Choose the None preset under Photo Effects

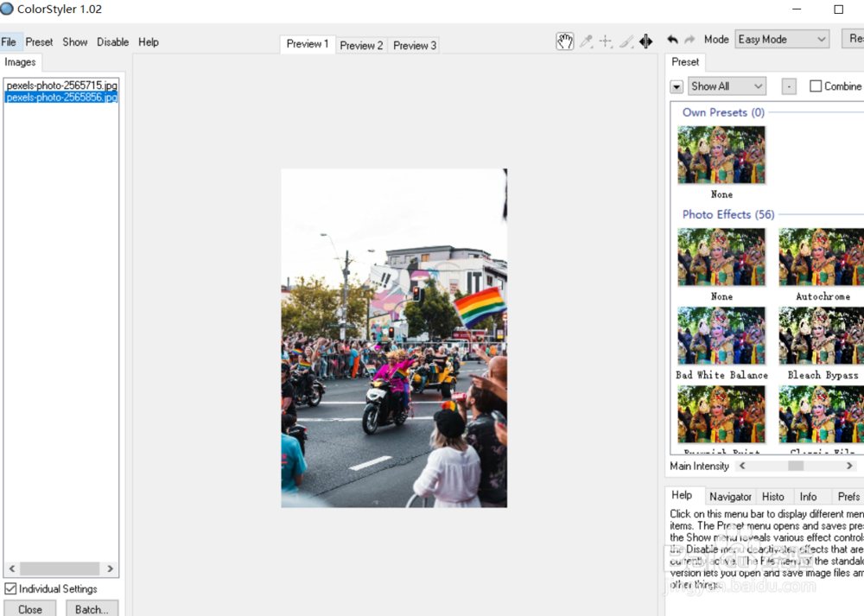point(721,257)
